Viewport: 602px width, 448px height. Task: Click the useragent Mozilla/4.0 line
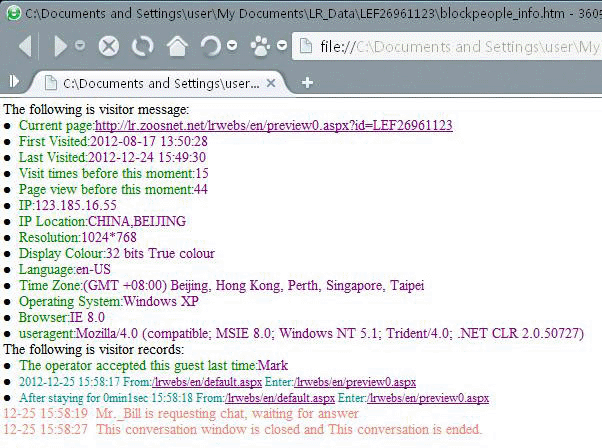301,333
